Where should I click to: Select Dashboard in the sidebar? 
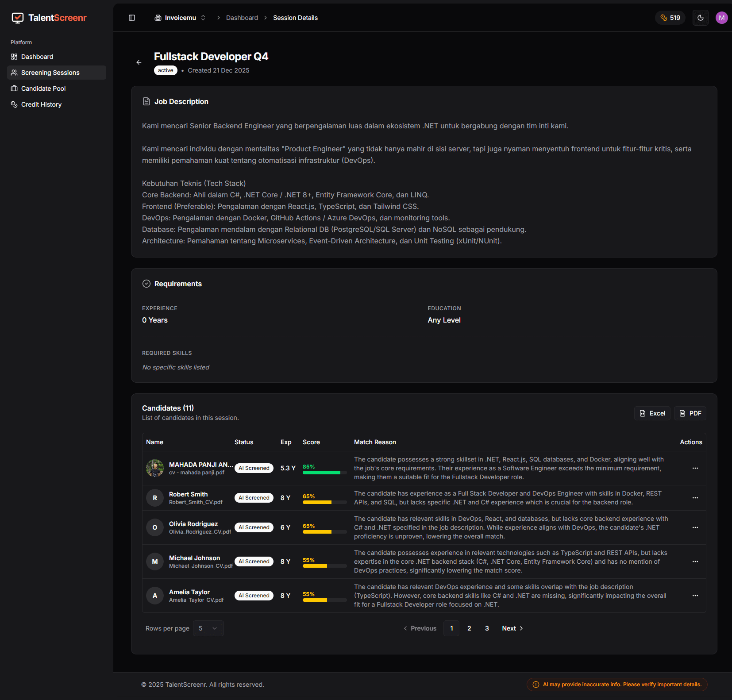(x=37, y=57)
